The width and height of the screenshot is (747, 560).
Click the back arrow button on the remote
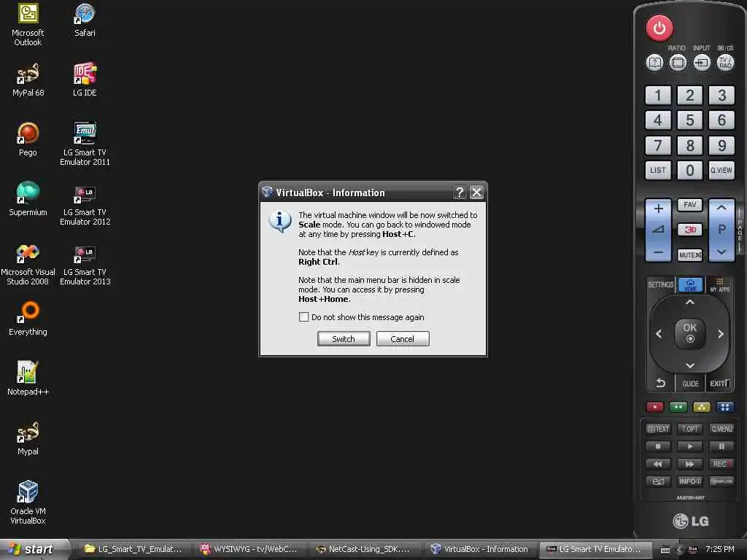660,383
